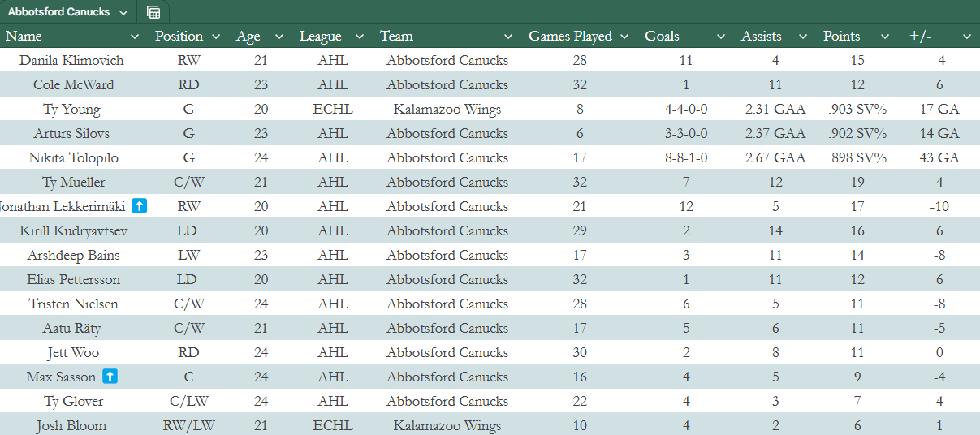Image resolution: width=980 pixels, height=435 pixels.
Task: Expand the Points column dropdown arrow
Action: tap(883, 37)
